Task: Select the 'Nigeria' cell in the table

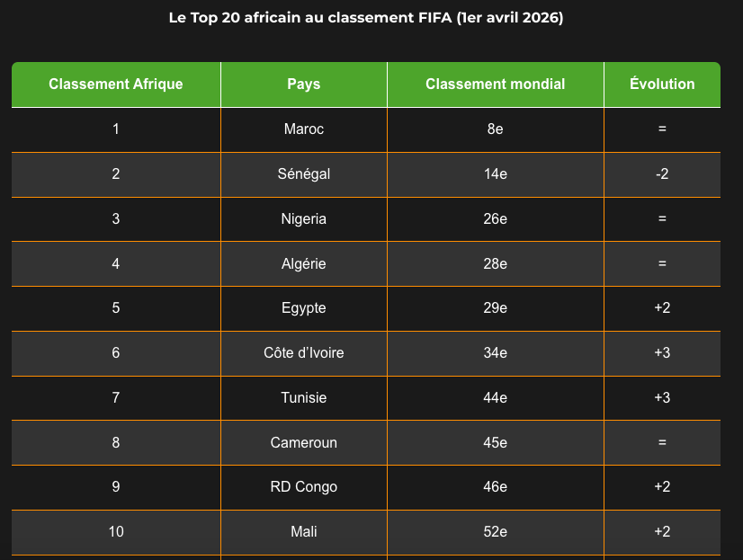Action: pyautogui.click(x=304, y=219)
